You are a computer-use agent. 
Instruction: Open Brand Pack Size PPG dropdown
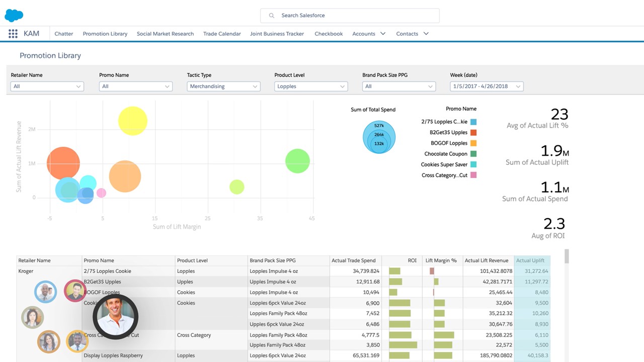pos(399,86)
